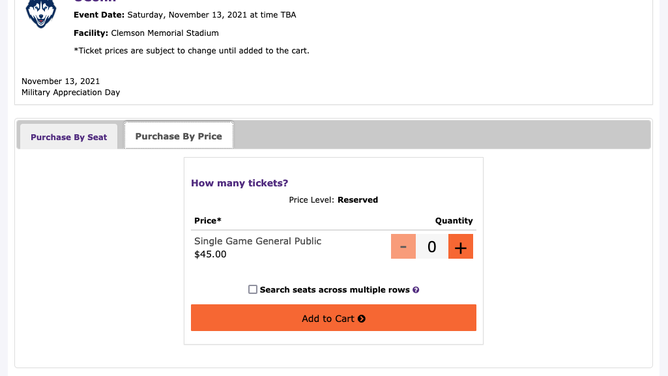Click the Military Appreciation Day note
668x376 pixels.
click(x=71, y=92)
